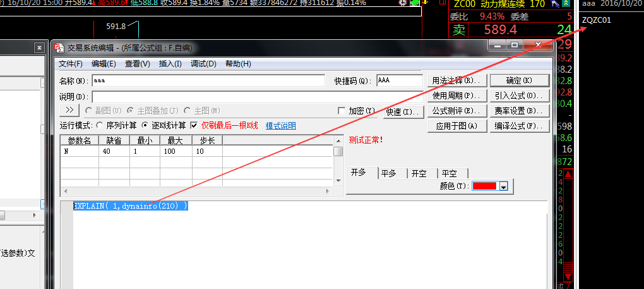
Task: Open the 插入(I) menu
Action: 170,64
